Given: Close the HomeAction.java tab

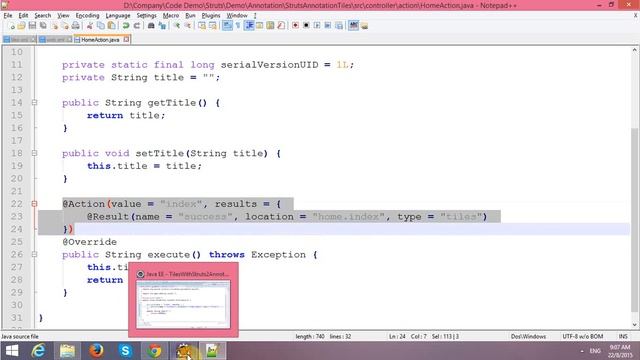Looking at the screenshot, I should coord(127,39).
